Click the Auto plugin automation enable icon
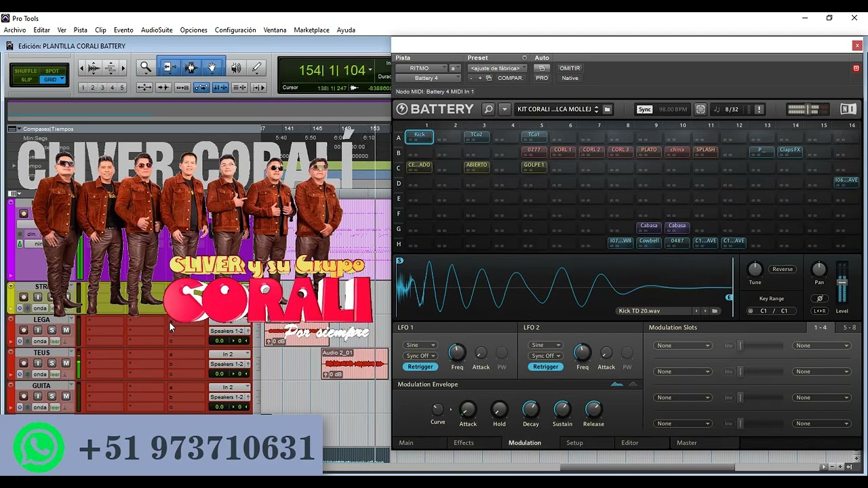 tap(541, 68)
